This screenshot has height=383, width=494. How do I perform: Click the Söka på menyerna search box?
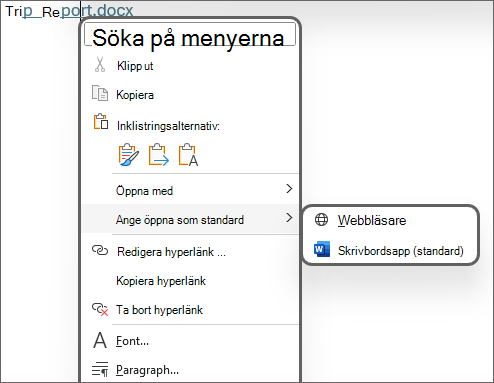click(x=190, y=34)
